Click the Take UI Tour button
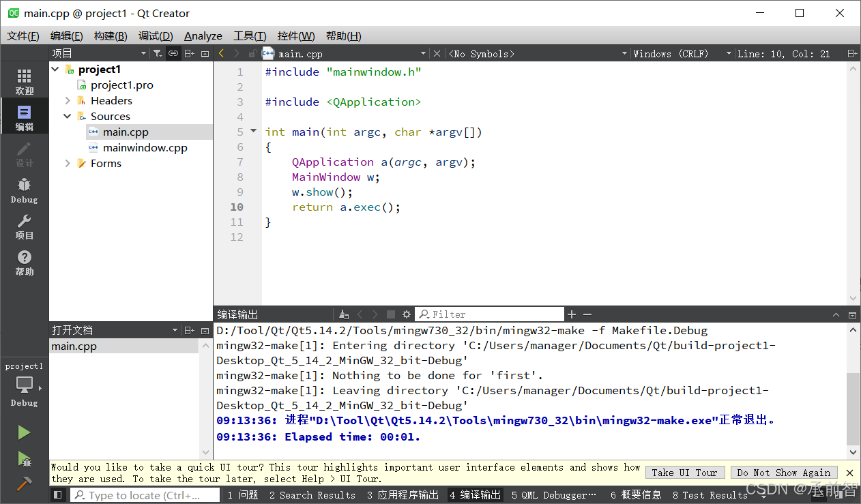Image resolution: width=861 pixels, height=504 pixels. [684, 473]
